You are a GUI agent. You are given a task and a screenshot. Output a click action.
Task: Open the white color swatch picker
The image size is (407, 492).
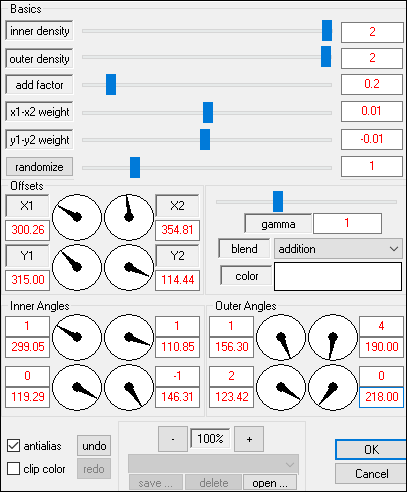point(338,276)
